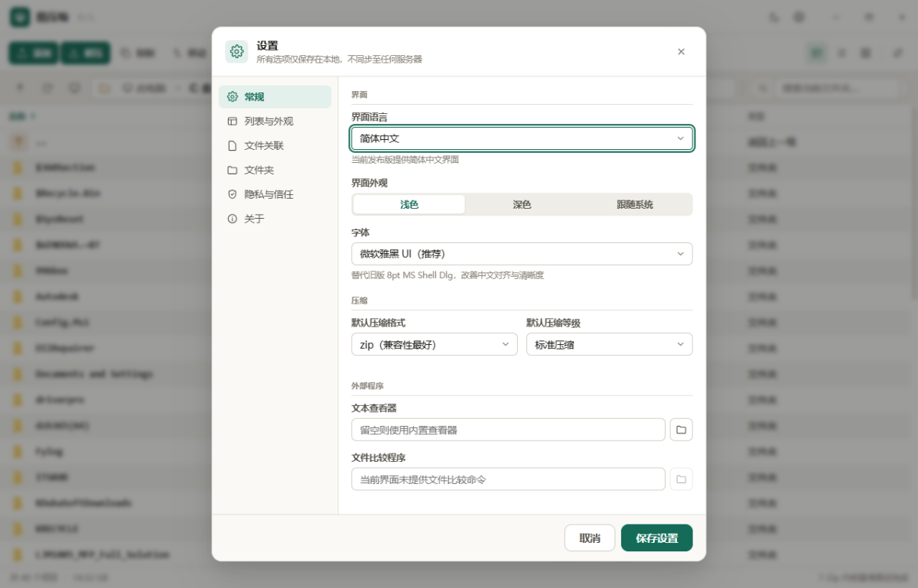The height and width of the screenshot is (588, 918).
Task: Click the 保存设置 button
Action: coord(656,538)
